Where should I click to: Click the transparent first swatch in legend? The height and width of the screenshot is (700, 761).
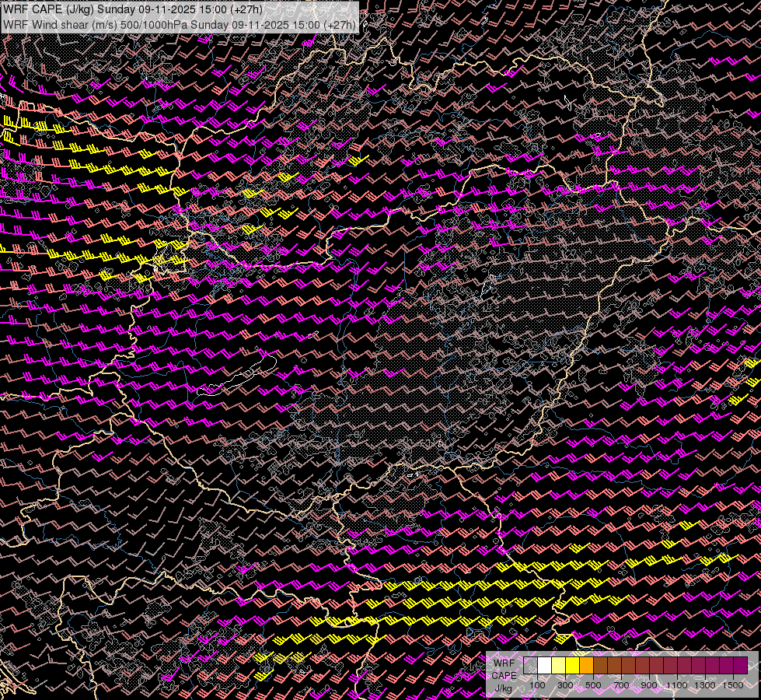(x=531, y=665)
